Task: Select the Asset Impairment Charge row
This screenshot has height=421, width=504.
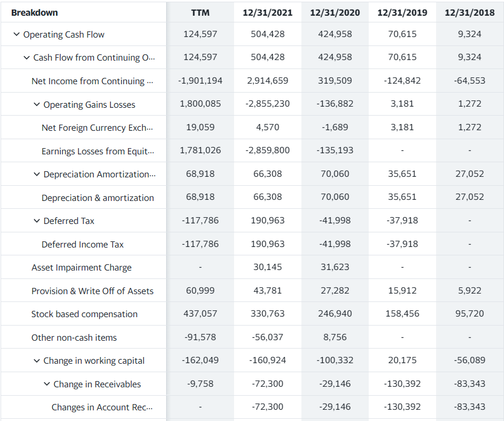Action: (74, 267)
